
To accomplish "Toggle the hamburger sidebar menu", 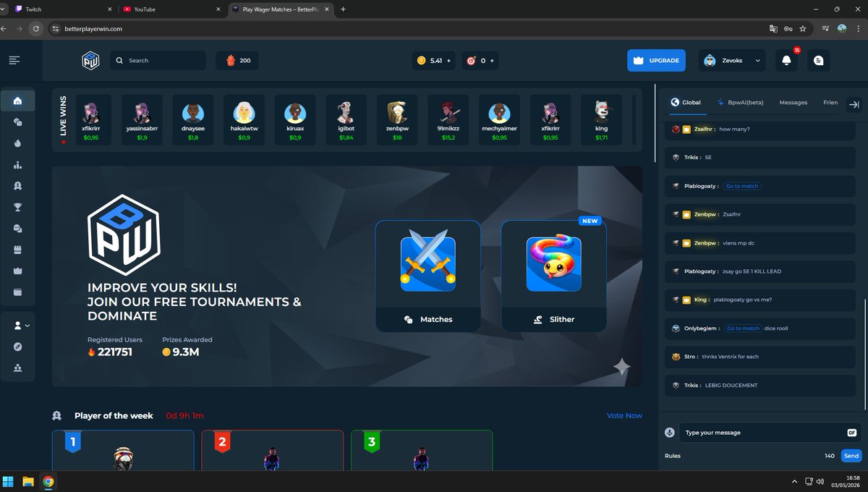I will [14, 60].
